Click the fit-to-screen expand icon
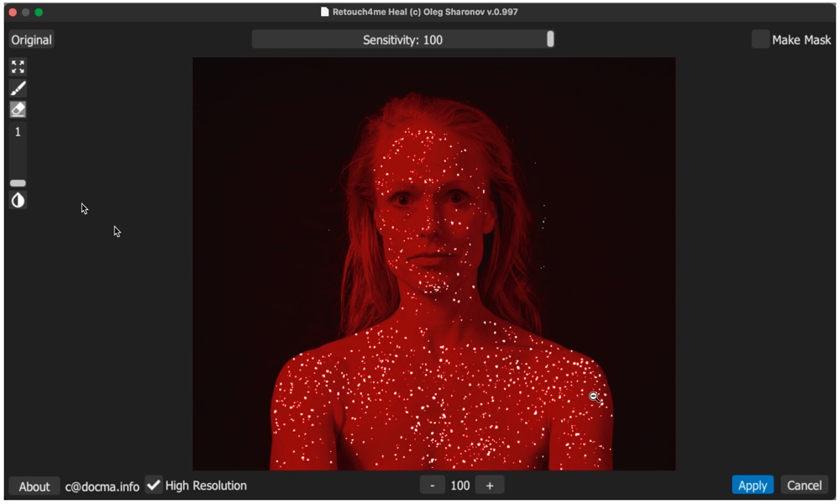Viewport: 840px width, 504px height. pos(18,67)
